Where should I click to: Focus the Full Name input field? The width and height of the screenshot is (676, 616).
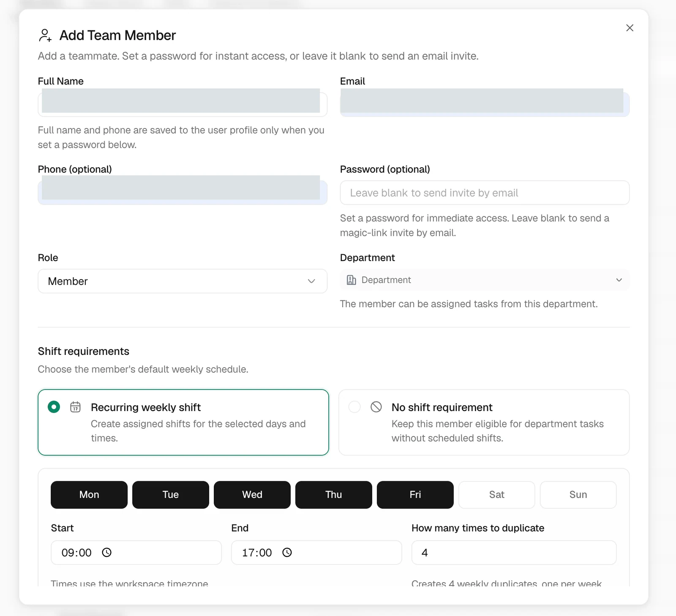(183, 104)
